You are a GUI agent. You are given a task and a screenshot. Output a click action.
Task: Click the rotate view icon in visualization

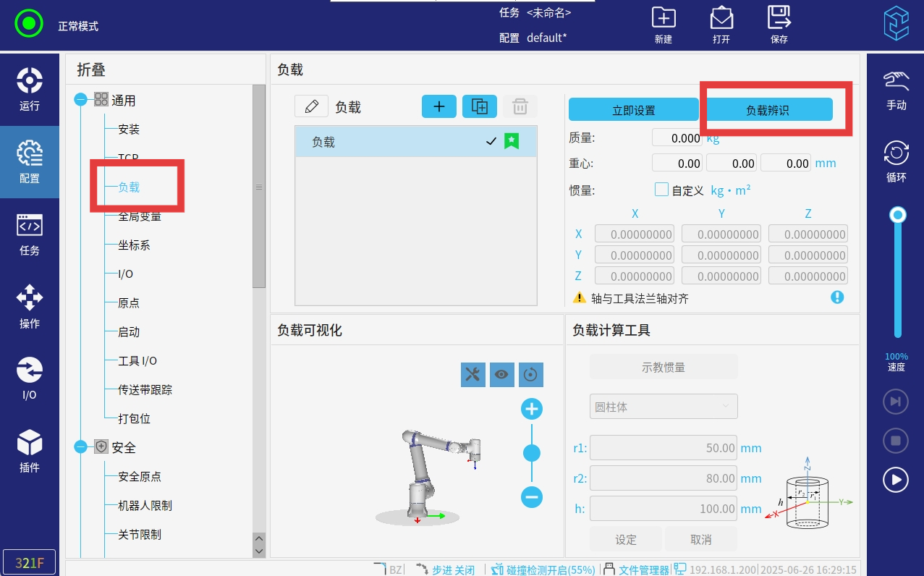[531, 374]
